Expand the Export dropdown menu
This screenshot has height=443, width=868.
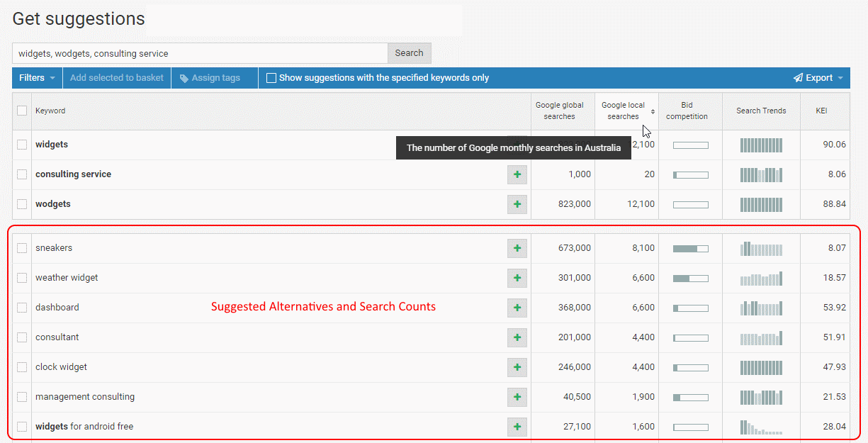818,78
